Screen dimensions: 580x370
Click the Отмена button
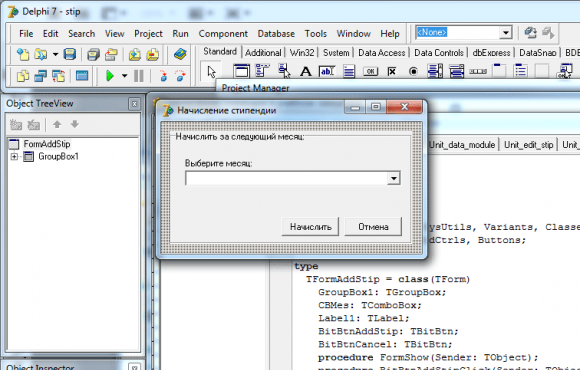click(x=373, y=226)
